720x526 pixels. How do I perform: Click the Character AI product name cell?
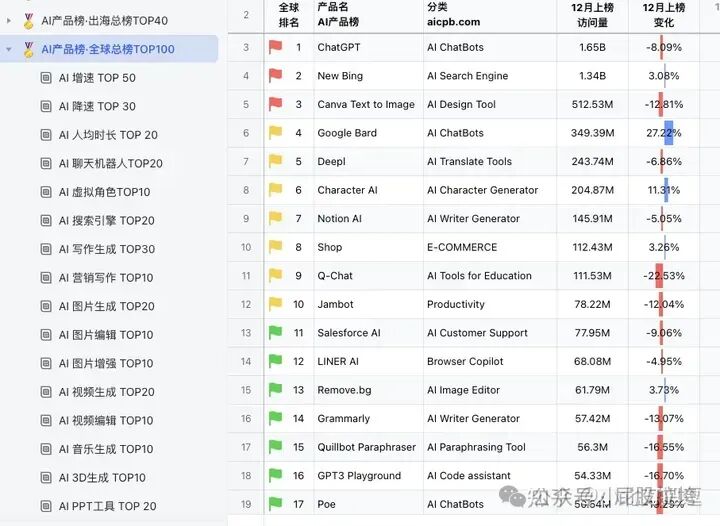[368, 190]
